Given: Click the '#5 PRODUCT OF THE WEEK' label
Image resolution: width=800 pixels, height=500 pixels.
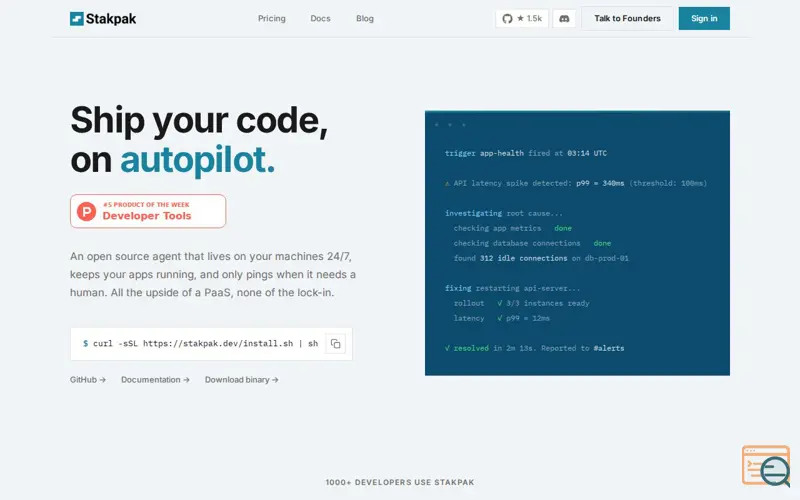Looking at the screenshot, I should point(146,205).
